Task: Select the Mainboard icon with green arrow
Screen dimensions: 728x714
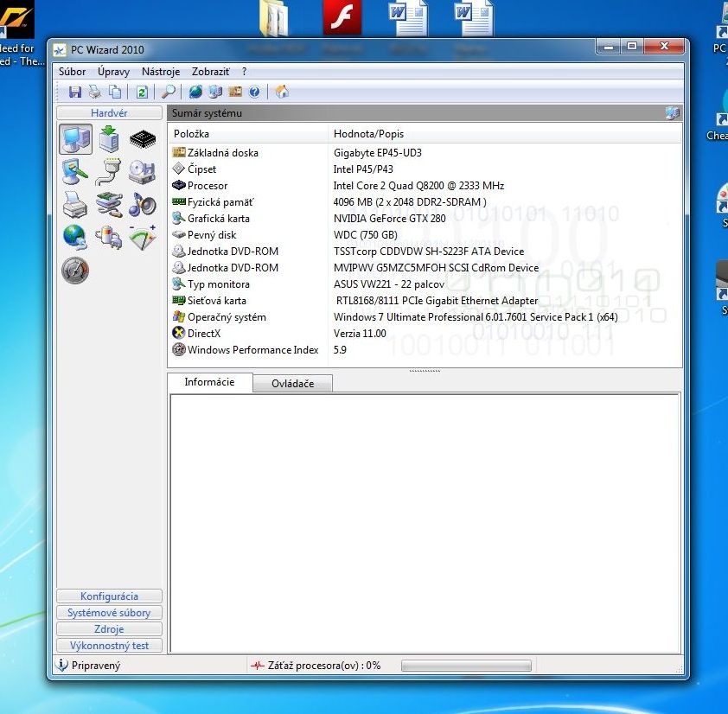Action: click(x=109, y=138)
